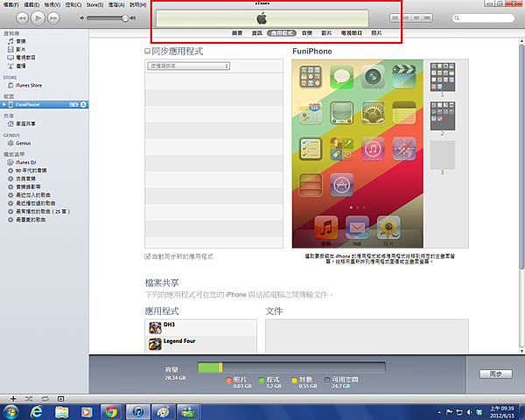Switch to list view button
The width and height of the screenshot is (525, 420).
tap(395, 17)
